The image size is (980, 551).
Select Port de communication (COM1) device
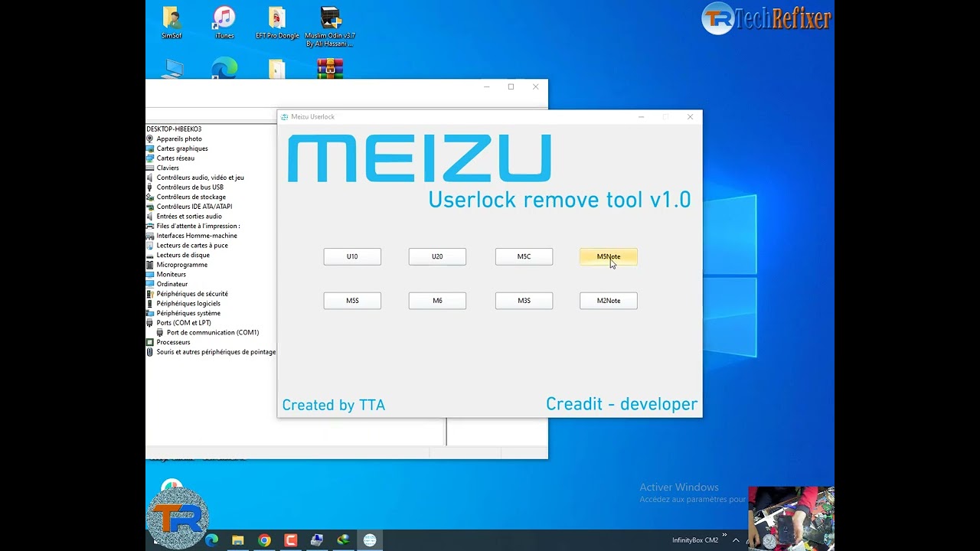coord(208,333)
